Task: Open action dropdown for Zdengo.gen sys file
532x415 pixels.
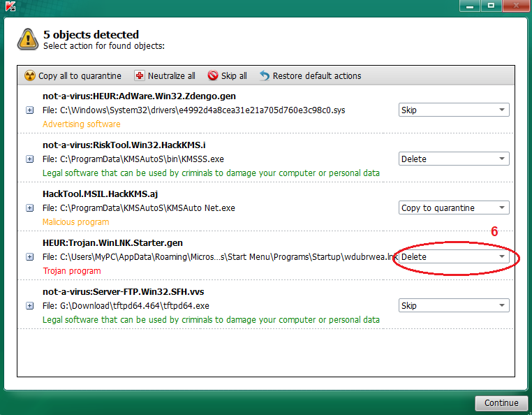Action: coord(453,110)
